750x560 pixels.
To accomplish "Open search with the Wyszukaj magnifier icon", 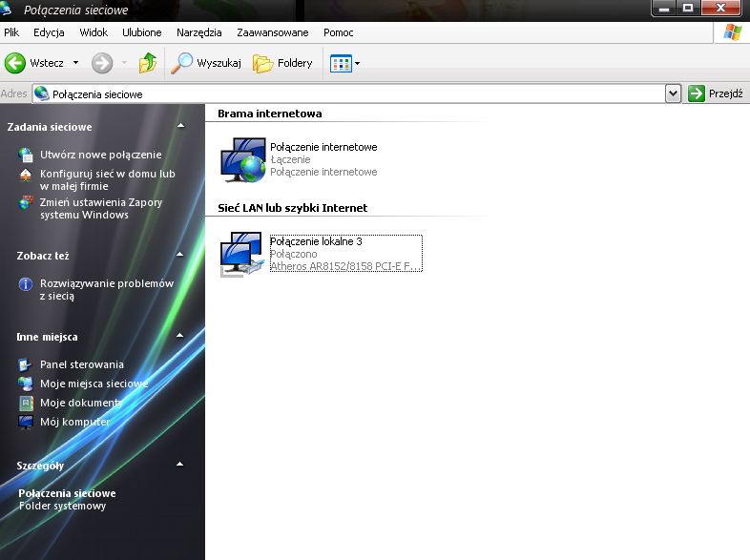I will coord(181,63).
